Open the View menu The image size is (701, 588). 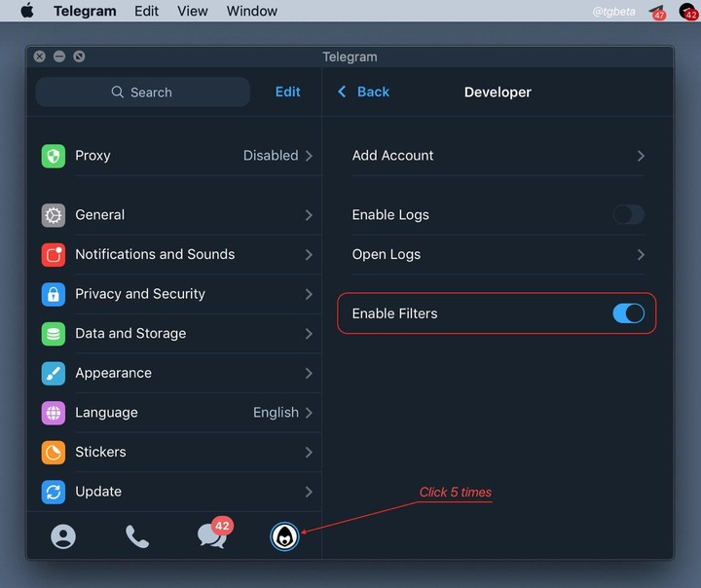coord(192,11)
